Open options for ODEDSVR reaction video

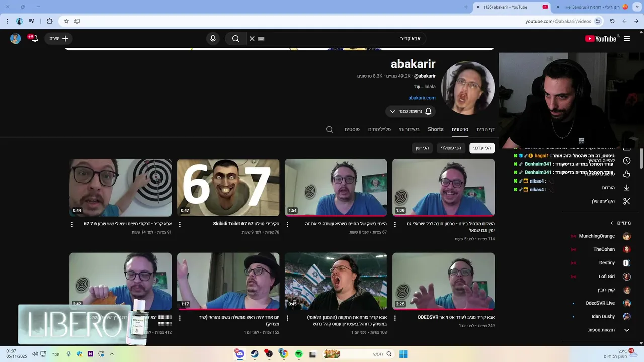coord(395,318)
